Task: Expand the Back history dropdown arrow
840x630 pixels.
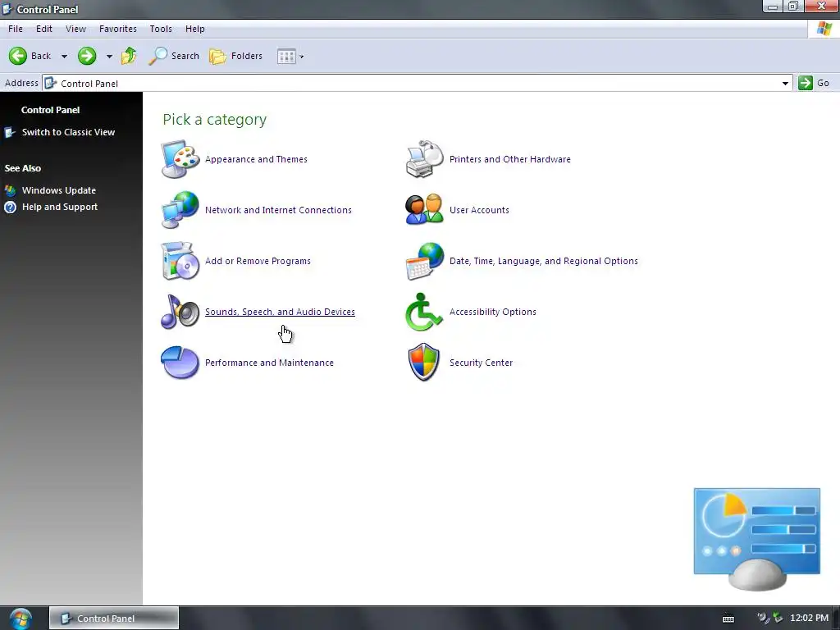Action: [64, 57]
